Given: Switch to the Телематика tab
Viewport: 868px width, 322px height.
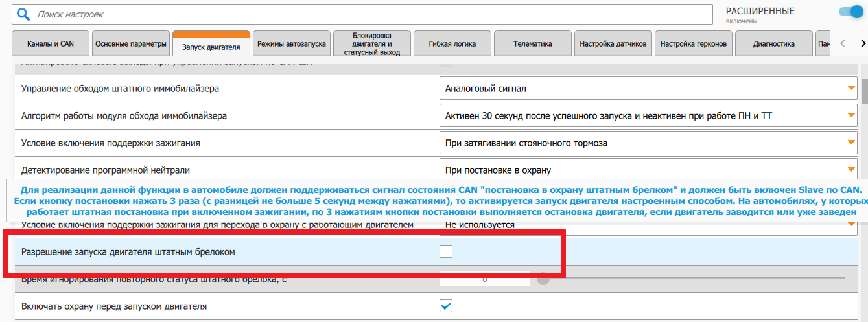Looking at the screenshot, I should (533, 44).
